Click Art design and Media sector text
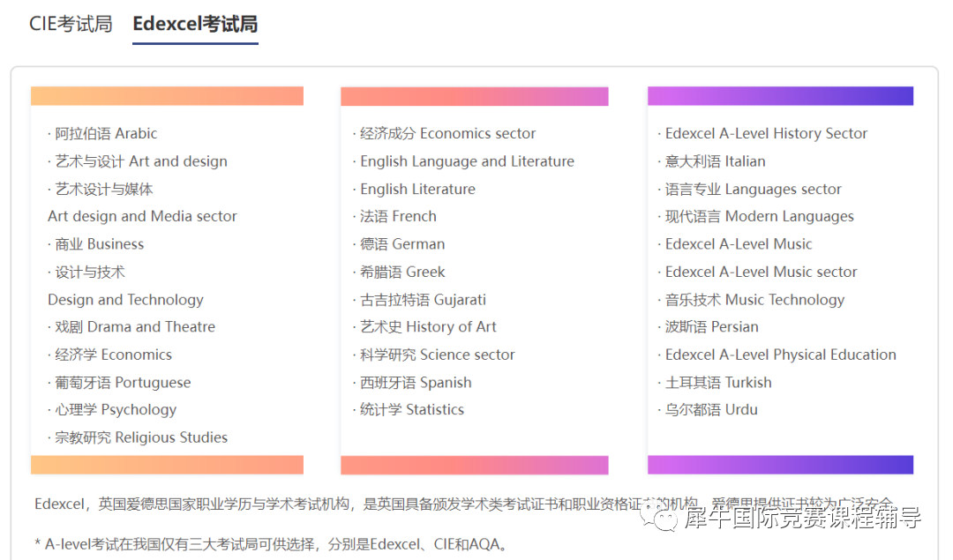 click(x=142, y=216)
